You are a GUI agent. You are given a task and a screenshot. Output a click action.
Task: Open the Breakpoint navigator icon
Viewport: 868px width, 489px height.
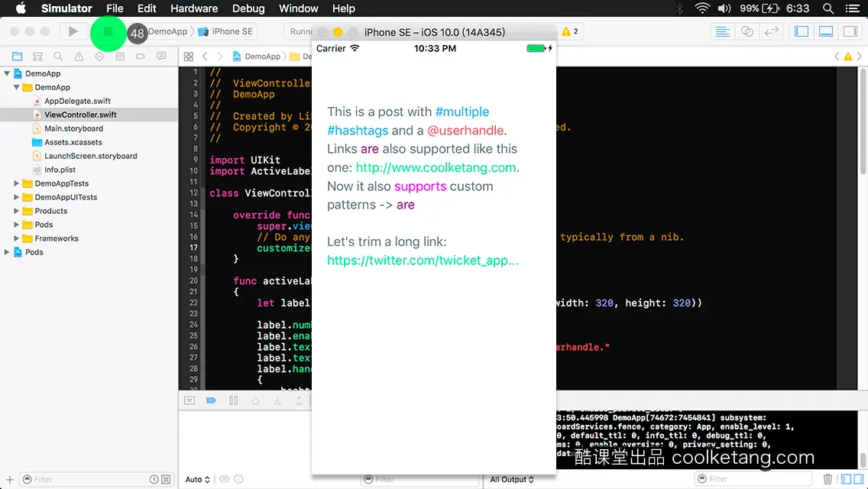pos(141,57)
